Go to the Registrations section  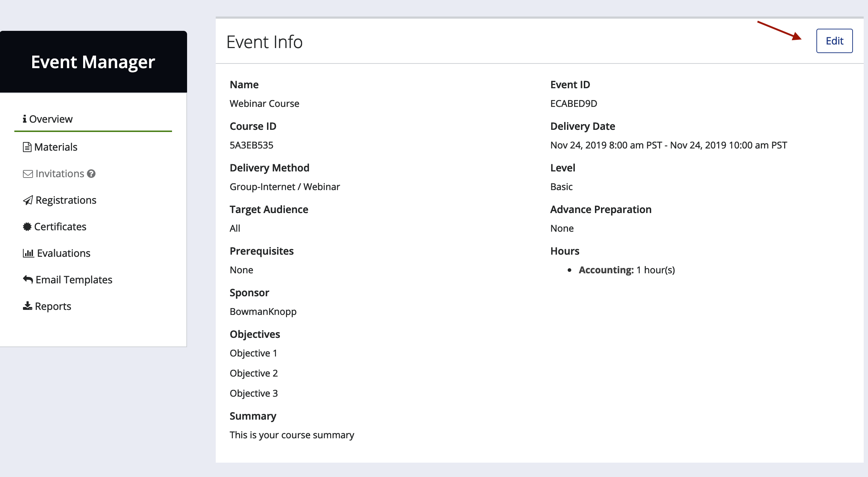[66, 200]
